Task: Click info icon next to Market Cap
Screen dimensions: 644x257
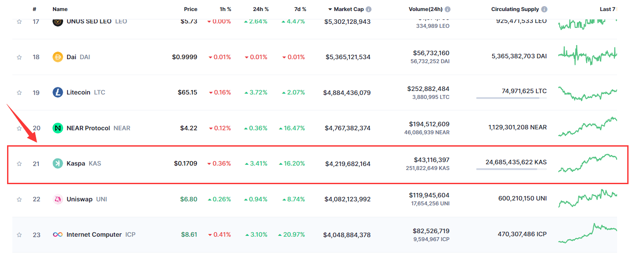Action: [x=369, y=9]
